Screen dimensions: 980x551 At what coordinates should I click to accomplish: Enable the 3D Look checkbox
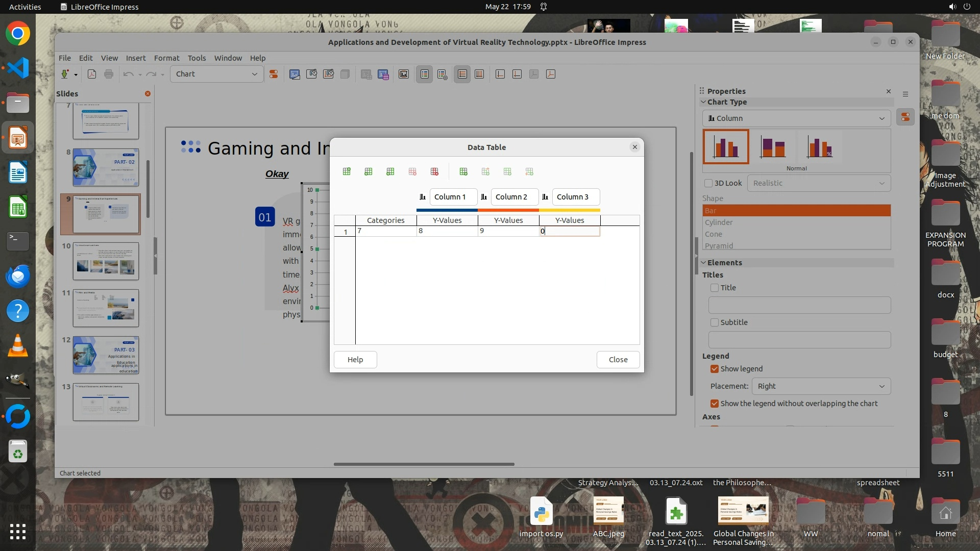(708, 183)
